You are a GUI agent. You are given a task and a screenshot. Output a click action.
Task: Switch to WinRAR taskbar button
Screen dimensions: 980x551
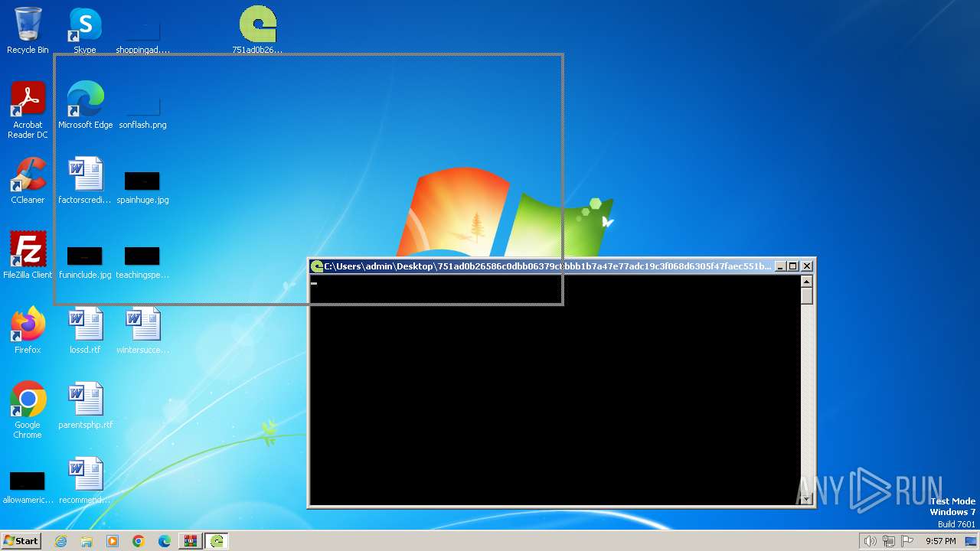click(x=191, y=541)
